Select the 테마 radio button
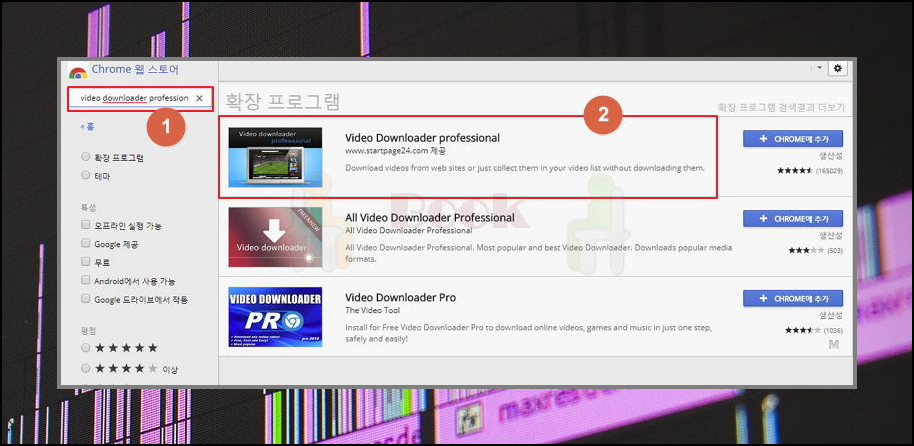This screenshot has height=446, width=914. [86, 175]
